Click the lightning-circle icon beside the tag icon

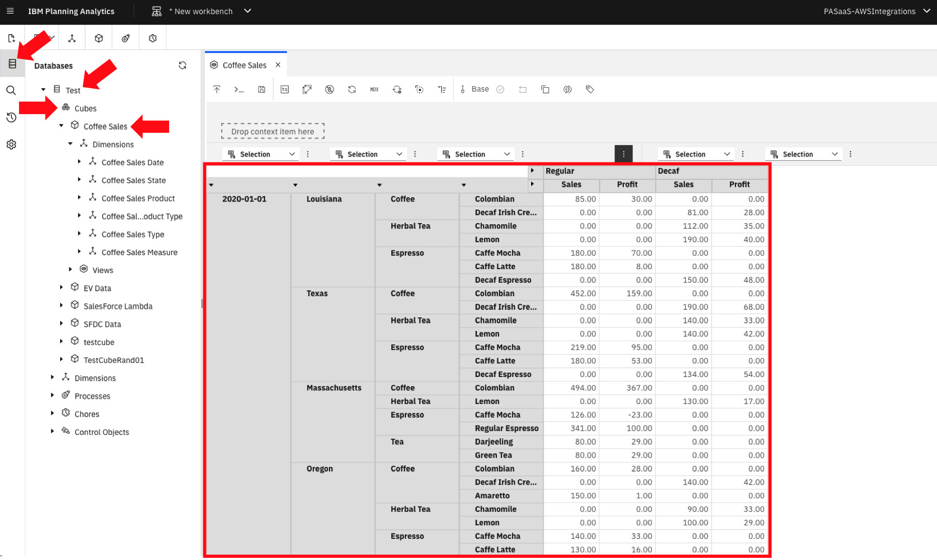click(567, 89)
